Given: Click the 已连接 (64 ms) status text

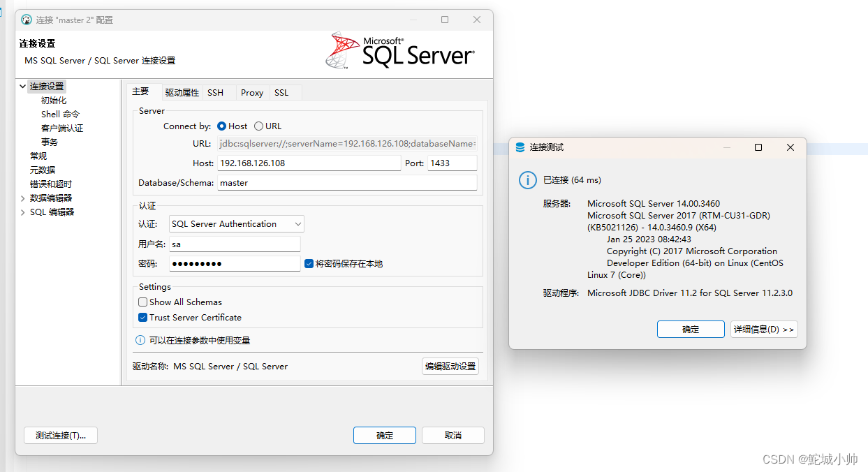Looking at the screenshot, I should click(572, 180).
